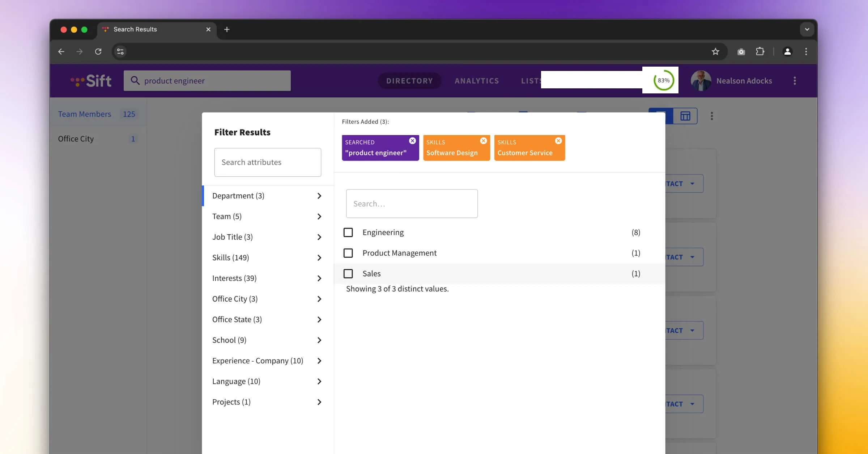Select the Team Members sidebar link

[85, 114]
